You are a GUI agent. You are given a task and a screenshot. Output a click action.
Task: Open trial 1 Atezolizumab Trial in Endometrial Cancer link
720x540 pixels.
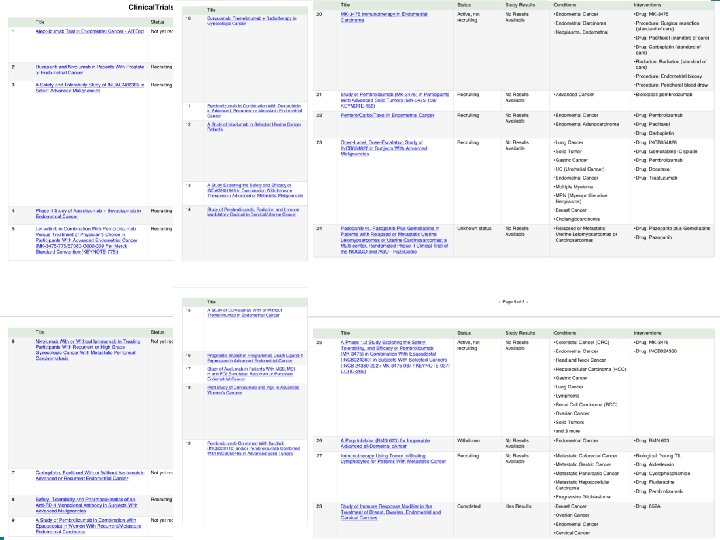pos(90,31)
